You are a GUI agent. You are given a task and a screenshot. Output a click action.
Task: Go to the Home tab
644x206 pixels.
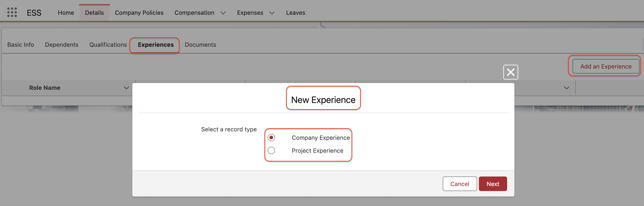click(x=66, y=13)
